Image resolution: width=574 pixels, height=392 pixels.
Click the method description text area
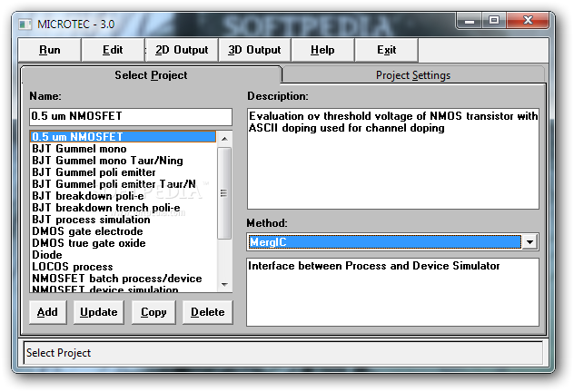[x=392, y=292]
